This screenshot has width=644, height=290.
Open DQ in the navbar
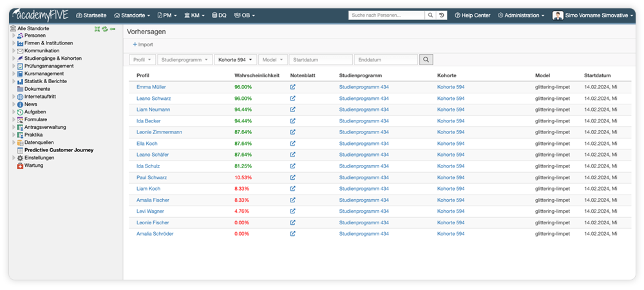click(x=219, y=15)
